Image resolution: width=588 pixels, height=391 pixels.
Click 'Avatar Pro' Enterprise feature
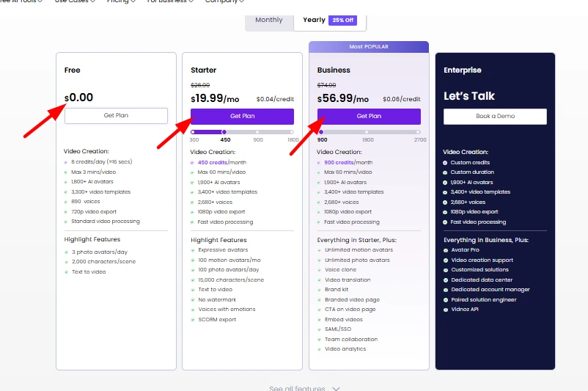coord(465,250)
